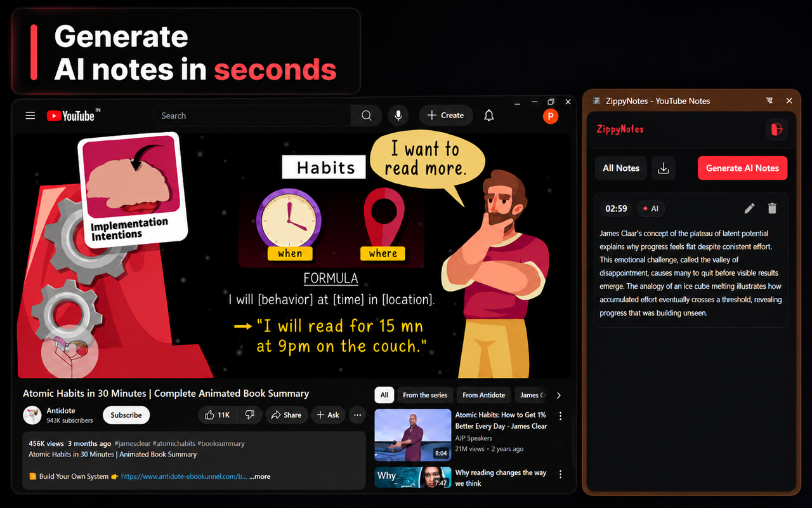This screenshot has width=812, height=508.
Task: Select the partially visible James chip
Action: coord(532,395)
